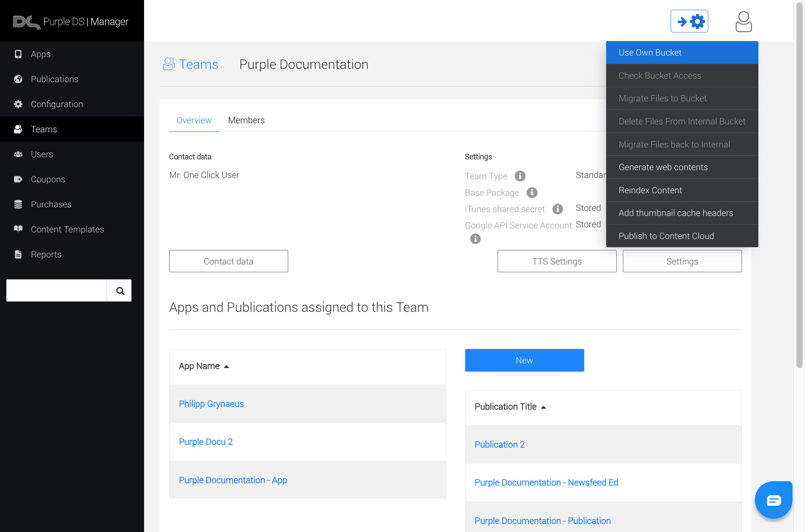Click the Users group icon in sidebar
This screenshot has width=805, height=532.
point(18,154)
